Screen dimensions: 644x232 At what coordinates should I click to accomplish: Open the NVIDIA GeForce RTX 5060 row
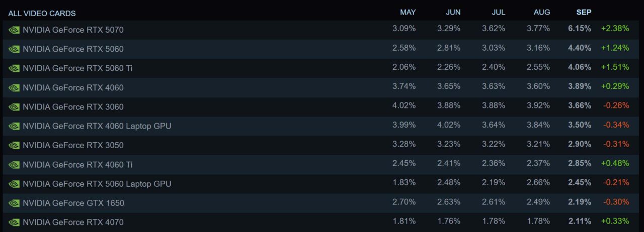pyautogui.click(x=320, y=49)
